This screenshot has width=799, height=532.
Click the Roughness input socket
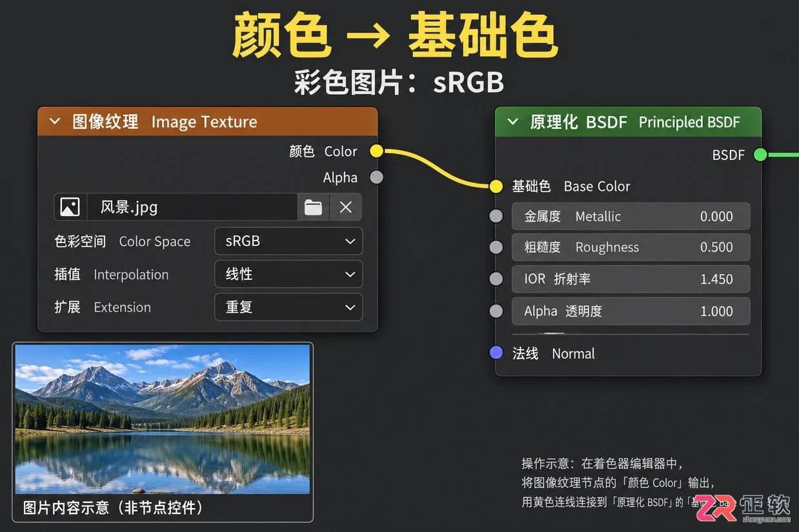point(496,247)
